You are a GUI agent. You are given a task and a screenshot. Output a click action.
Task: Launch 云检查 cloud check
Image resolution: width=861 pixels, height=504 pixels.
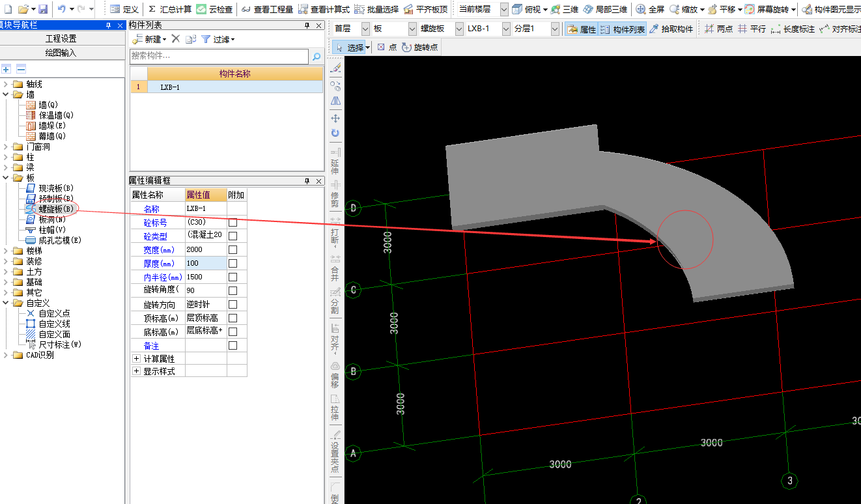point(214,9)
